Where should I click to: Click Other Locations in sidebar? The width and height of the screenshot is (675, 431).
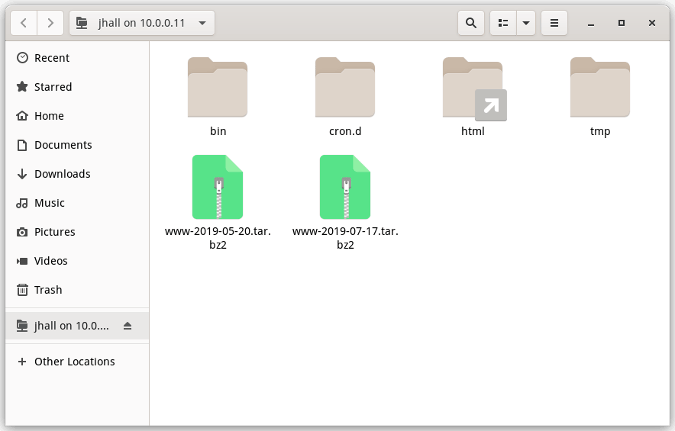pyautogui.click(x=74, y=362)
